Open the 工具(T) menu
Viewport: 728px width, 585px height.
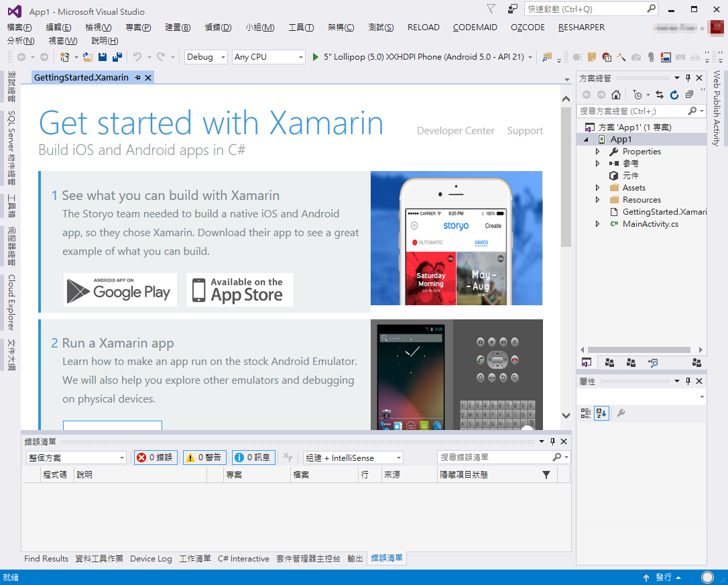coord(301,28)
